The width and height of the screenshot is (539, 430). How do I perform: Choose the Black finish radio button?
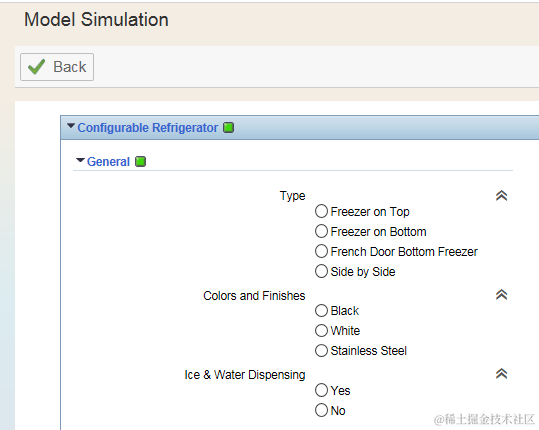321,310
